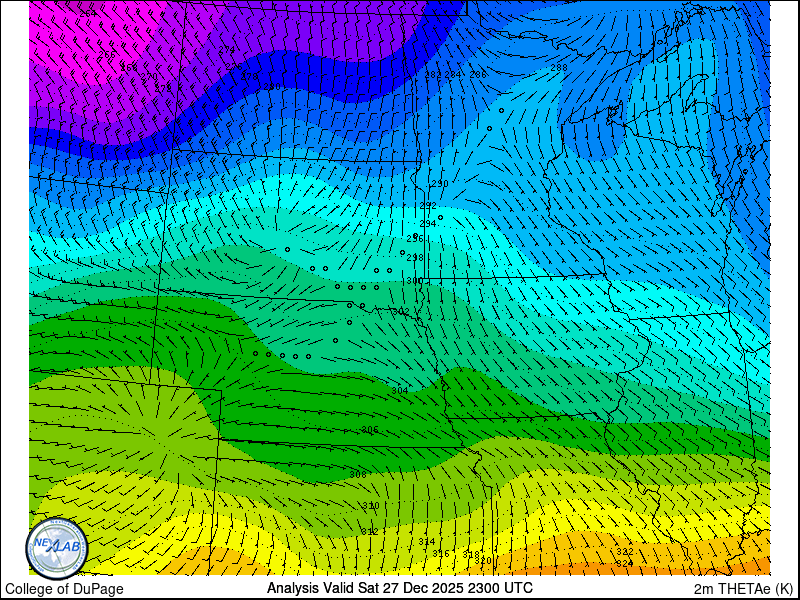Click the 276 contour label
The width and height of the screenshot is (800, 600).
tap(234, 67)
